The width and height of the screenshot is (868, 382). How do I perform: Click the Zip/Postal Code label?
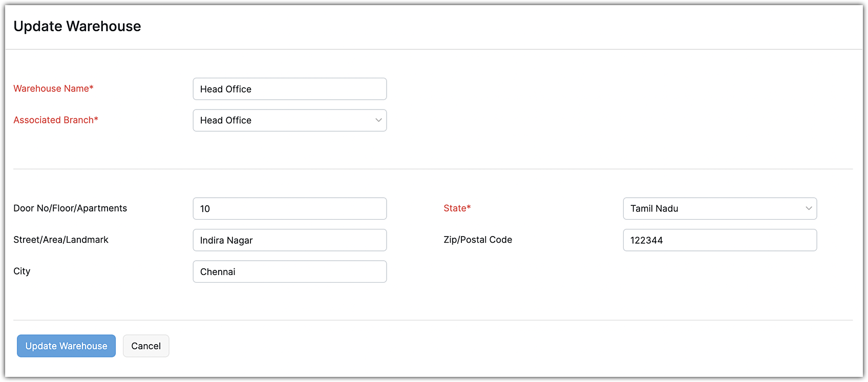478,240
